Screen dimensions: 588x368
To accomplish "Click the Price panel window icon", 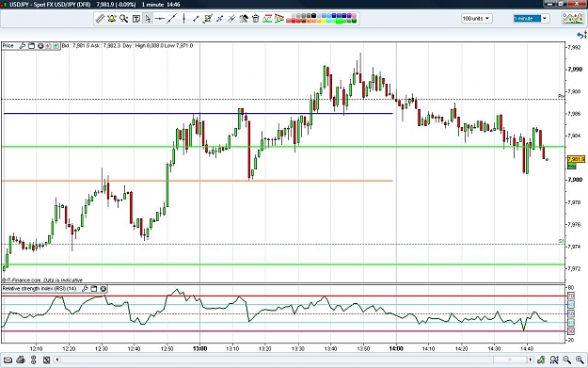I will 31,46.
